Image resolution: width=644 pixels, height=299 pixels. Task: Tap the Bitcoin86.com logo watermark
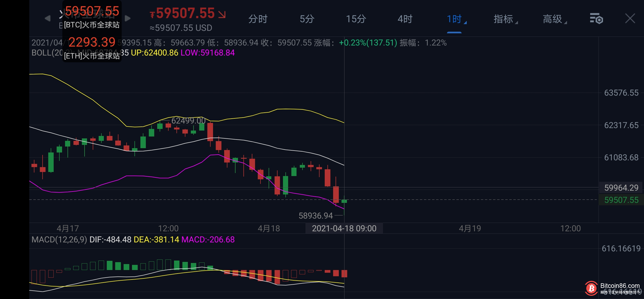591,288
